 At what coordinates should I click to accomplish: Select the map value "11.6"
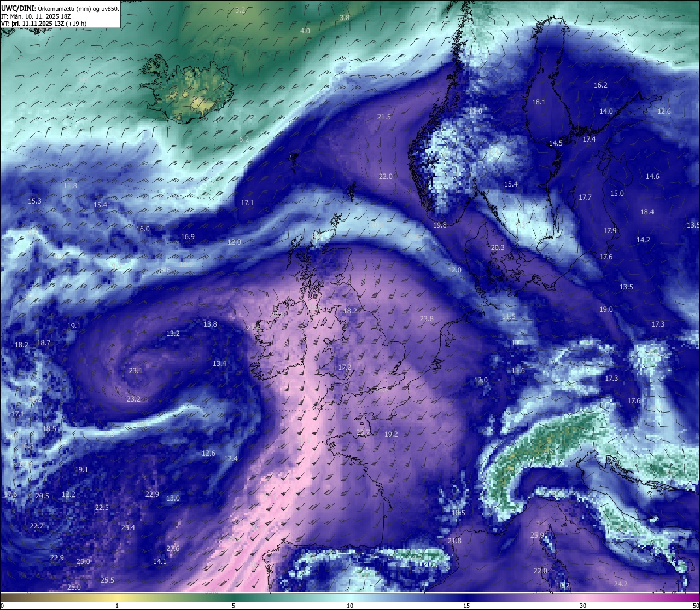pyautogui.click(x=518, y=371)
